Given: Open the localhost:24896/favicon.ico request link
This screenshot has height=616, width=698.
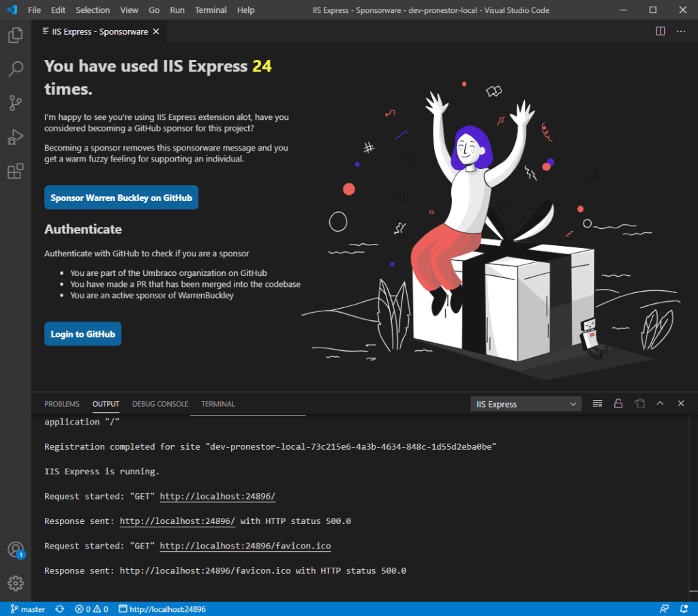Looking at the screenshot, I should (x=245, y=546).
